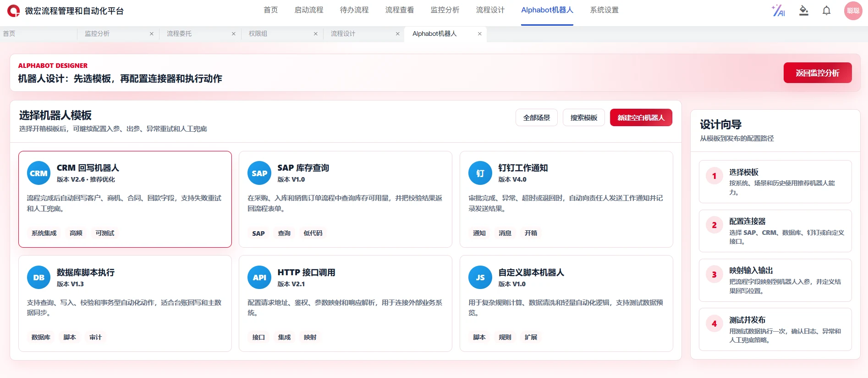The width and height of the screenshot is (868, 378).
Task: Open 启动流程 menu
Action: coord(309,10)
